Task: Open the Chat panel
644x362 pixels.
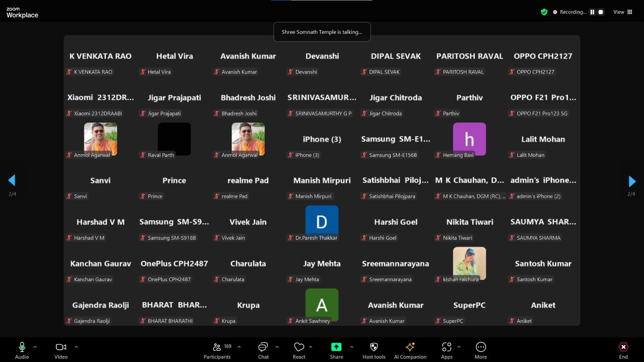Action: coord(263,350)
